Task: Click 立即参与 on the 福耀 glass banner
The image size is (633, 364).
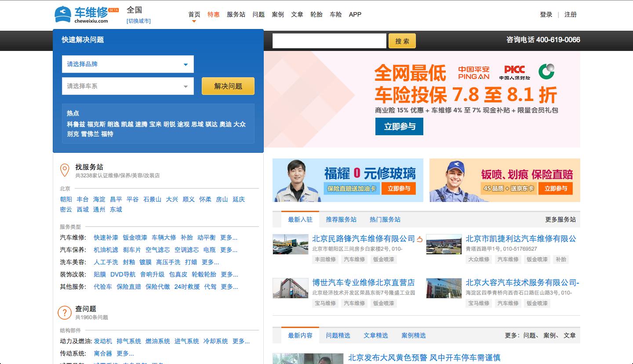Action: 399,188
